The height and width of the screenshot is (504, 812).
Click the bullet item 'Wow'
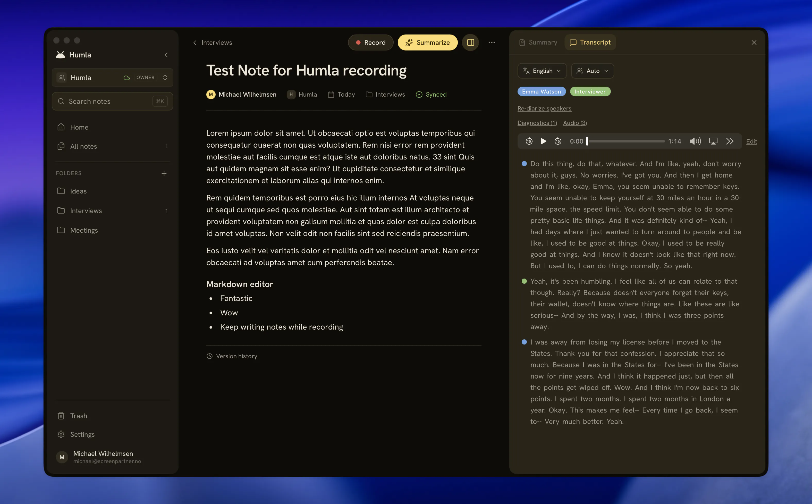tap(229, 313)
